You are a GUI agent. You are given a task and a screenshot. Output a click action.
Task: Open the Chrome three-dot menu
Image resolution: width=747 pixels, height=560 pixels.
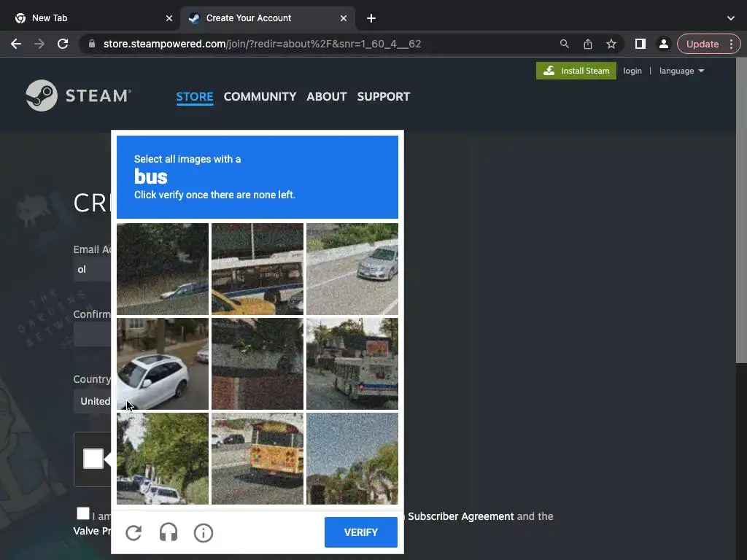pos(731,44)
